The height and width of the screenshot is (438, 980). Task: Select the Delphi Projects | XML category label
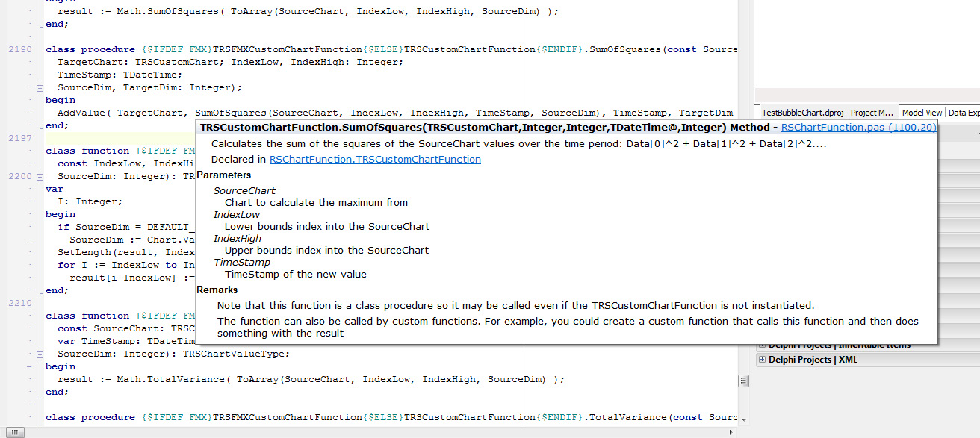(813, 360)
